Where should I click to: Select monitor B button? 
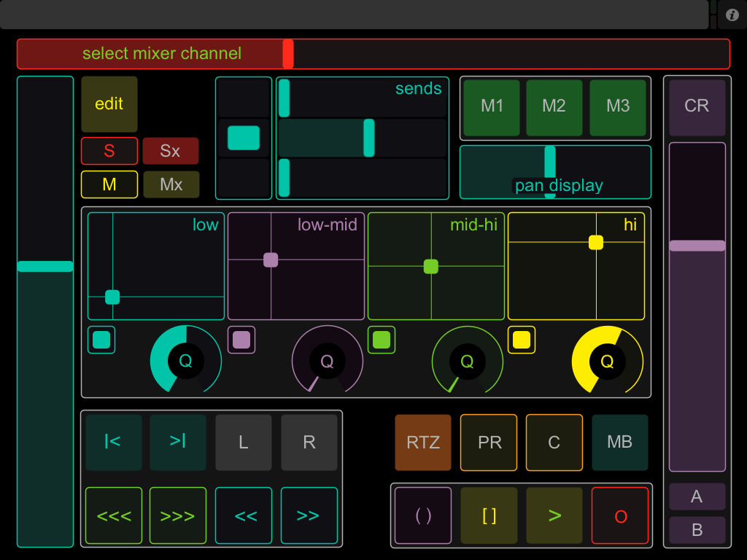coord(697,530)
